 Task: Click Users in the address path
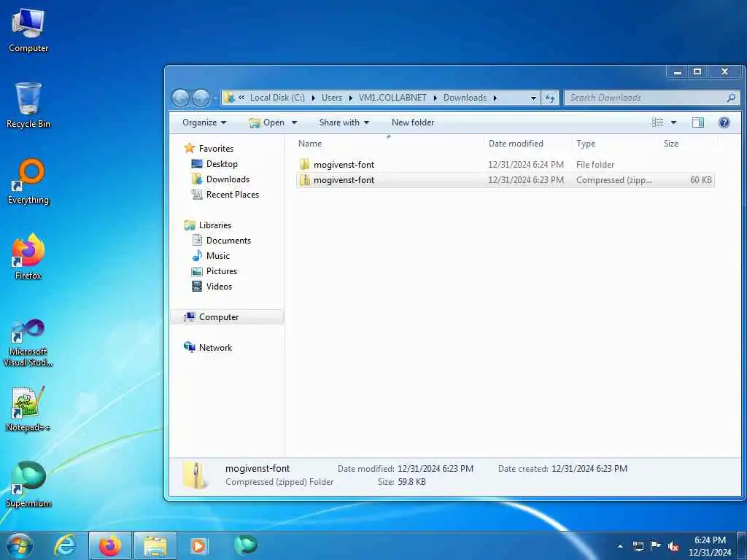(332, 98)
